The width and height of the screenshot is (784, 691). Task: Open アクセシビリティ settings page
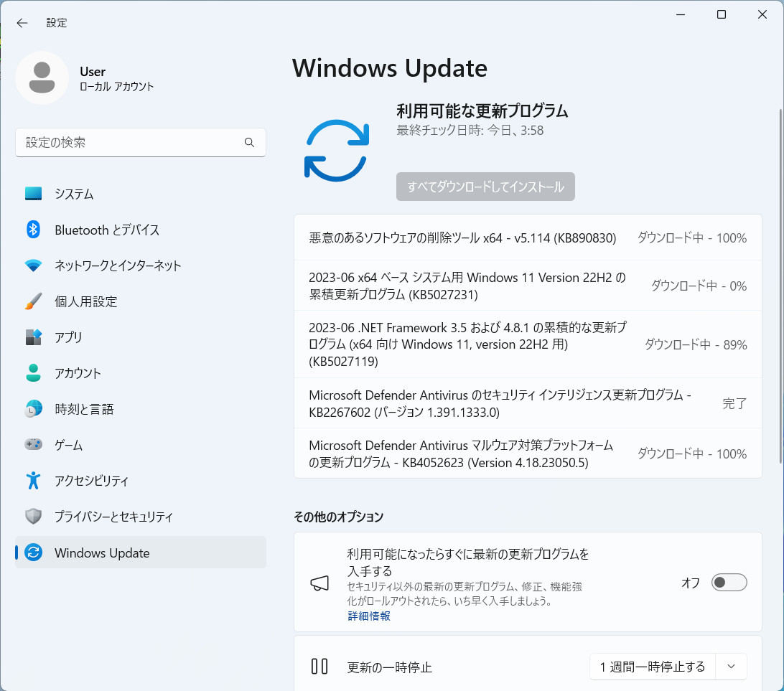tap(141, 480)
